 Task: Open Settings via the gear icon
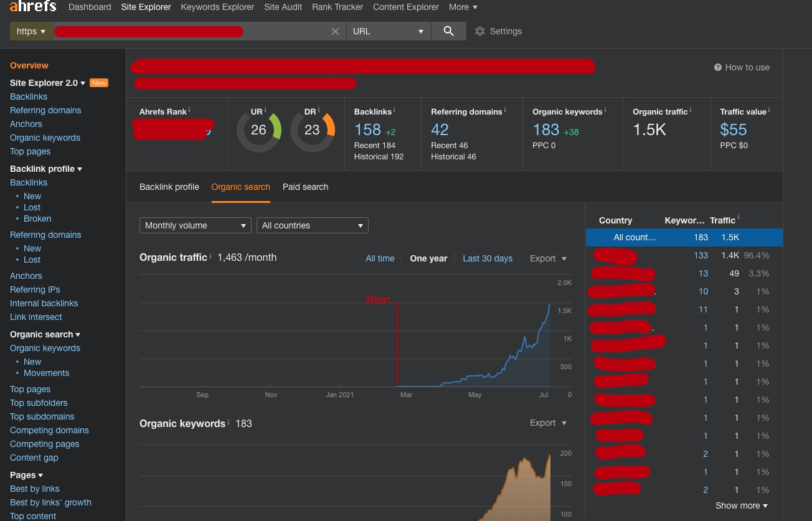pyautogui.click(x=479, y=31)
